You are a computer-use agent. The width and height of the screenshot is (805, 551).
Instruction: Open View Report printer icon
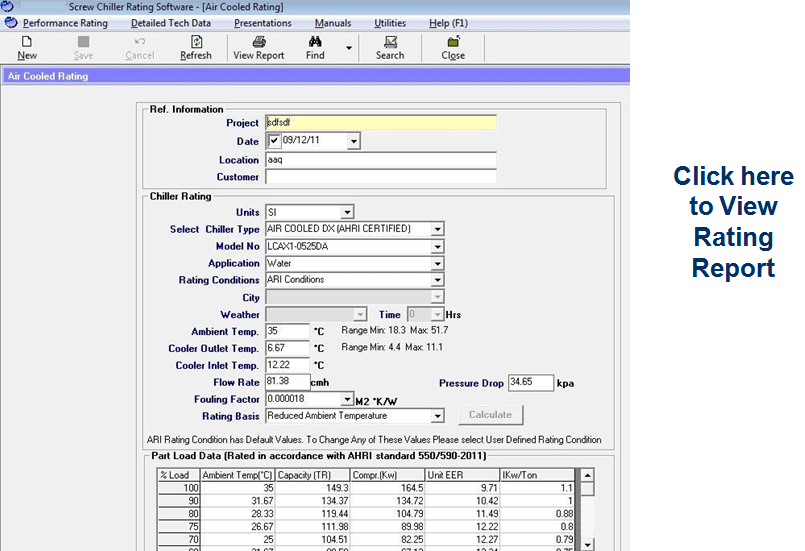click(259, 42)
